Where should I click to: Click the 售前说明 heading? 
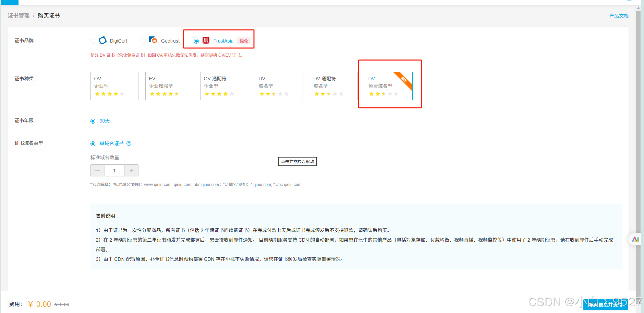pyautogui.click(x=106, y=216)
